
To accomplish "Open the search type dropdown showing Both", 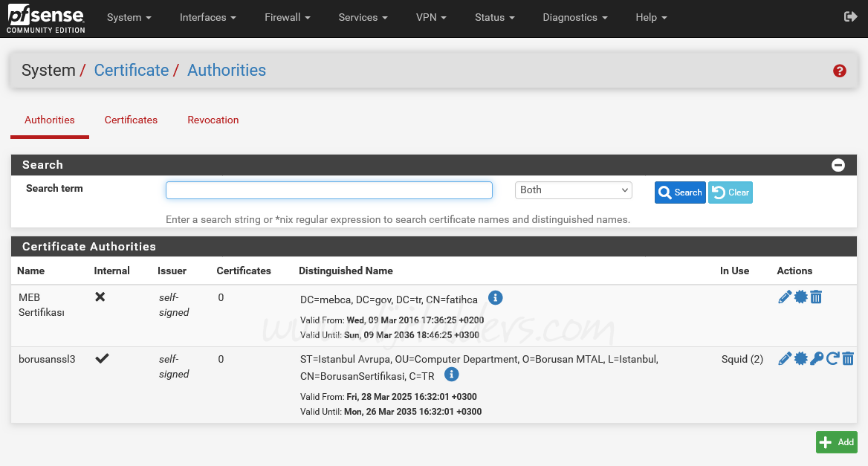I will (x=573, y=190).
